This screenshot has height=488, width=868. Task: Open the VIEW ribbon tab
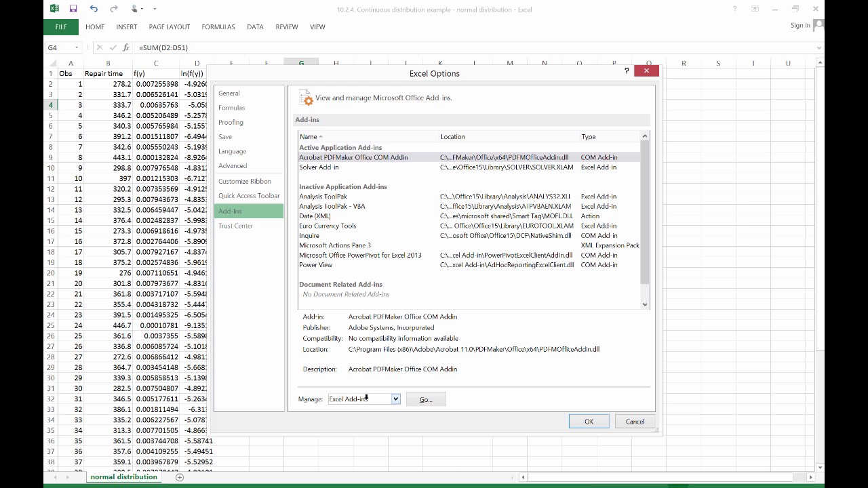[x=317, y=27]
